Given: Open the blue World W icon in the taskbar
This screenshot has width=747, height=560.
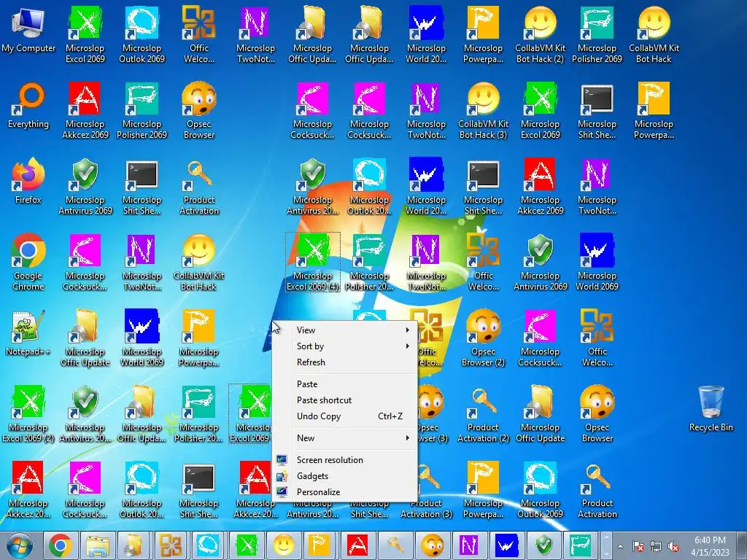Looking at the screenshot, I should (506, 545).
